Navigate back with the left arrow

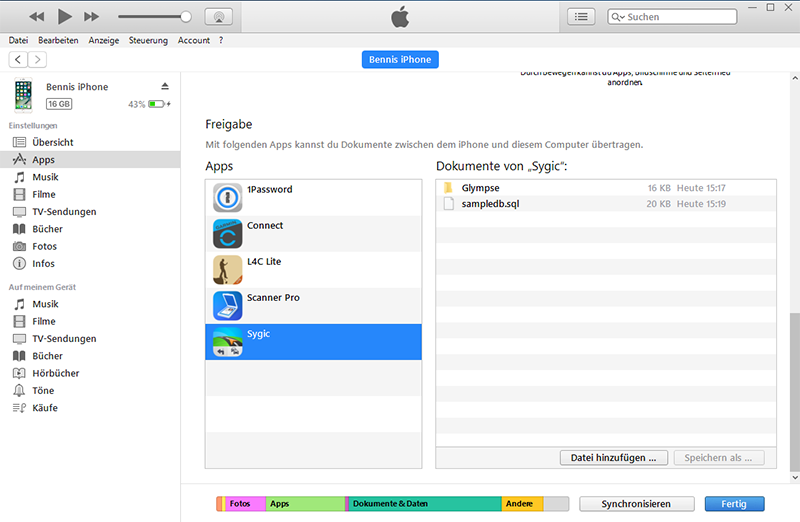18,60
